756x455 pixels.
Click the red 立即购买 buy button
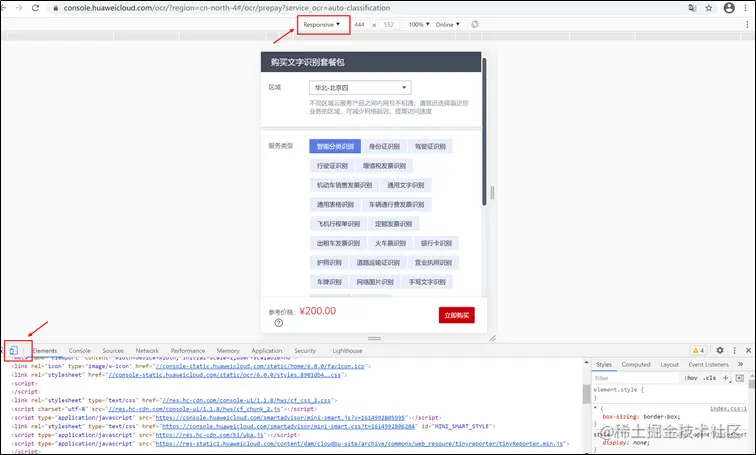(x=457, y=315)
